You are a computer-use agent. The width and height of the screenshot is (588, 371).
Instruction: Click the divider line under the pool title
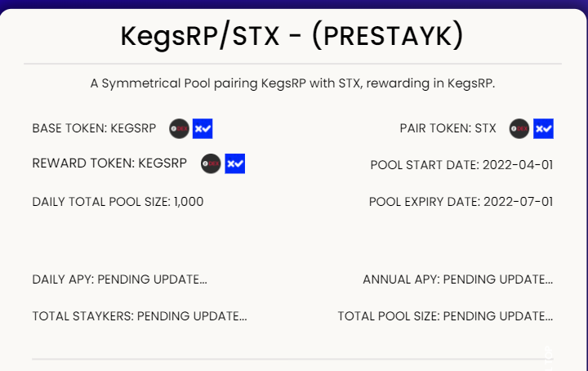pyautogui.click(x=292, y=64)
